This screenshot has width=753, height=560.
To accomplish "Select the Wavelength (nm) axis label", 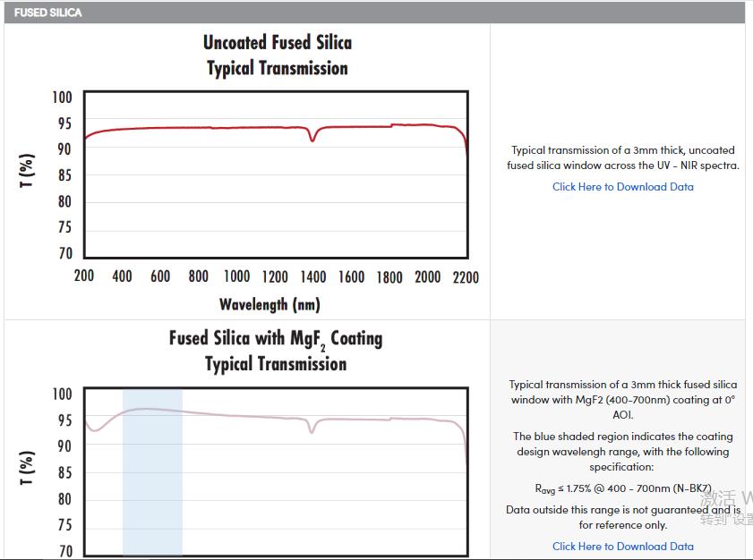I will [270, 304].
